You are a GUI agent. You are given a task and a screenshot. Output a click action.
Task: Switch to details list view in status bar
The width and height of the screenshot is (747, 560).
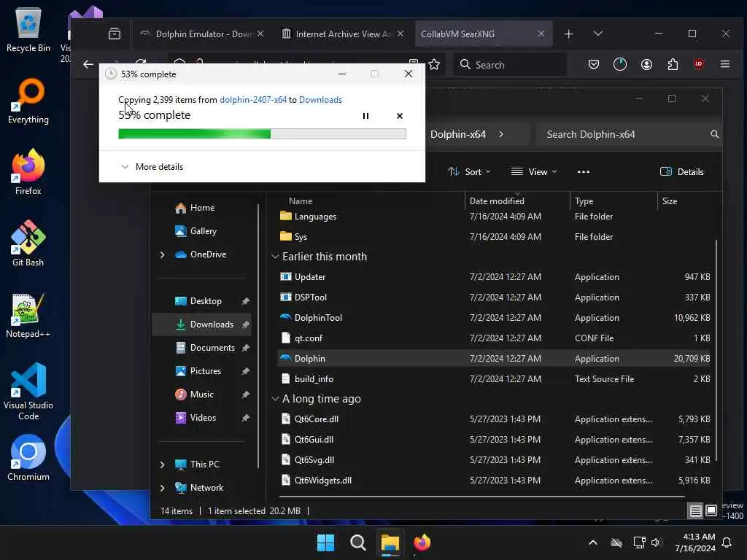click(x=695, y=511)
